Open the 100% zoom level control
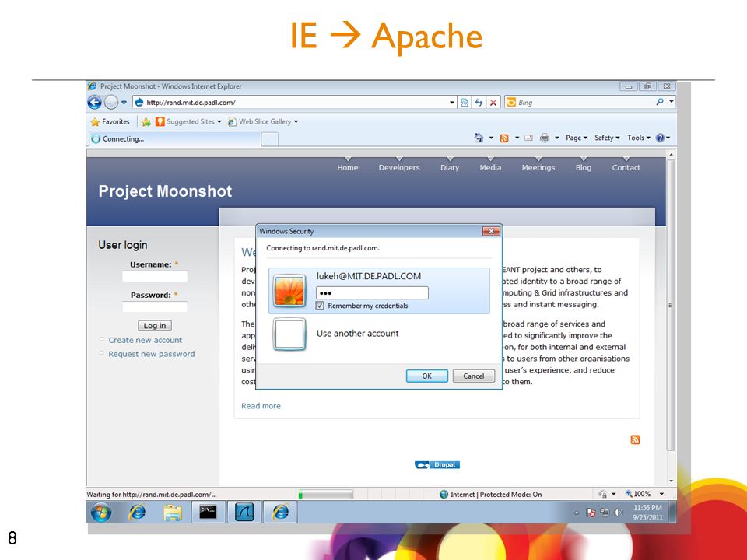The width and height of the screenshot is (747, 560). [638, 494]
